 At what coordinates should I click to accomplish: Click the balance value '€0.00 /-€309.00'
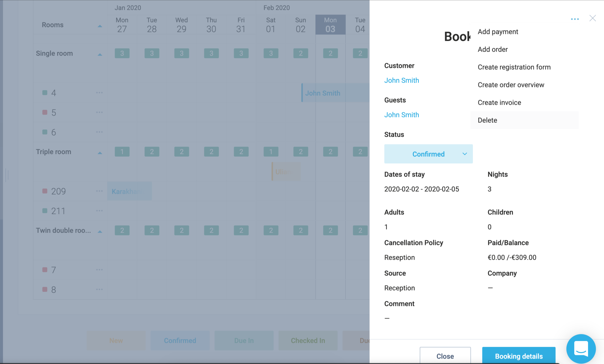(x=512, y=258)
